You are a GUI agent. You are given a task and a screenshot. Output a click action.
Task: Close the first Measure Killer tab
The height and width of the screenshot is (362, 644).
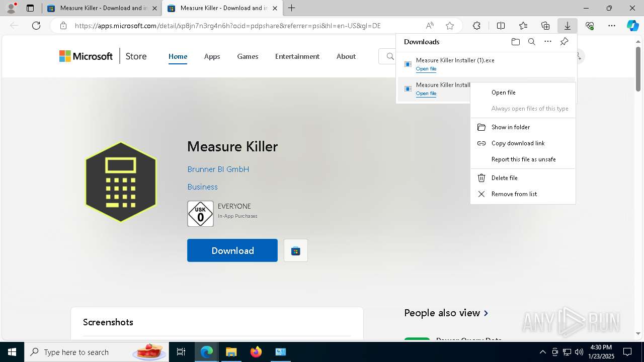154,8
